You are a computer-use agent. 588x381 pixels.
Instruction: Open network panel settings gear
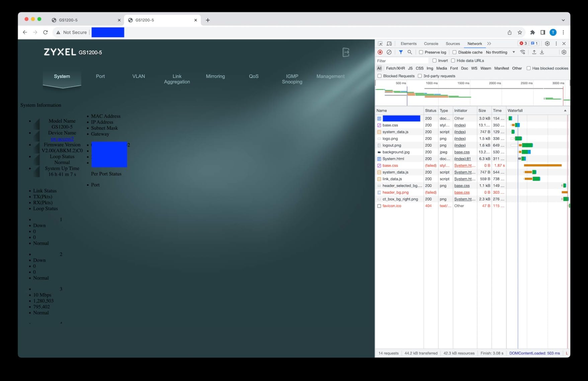(x=564, y=52)
